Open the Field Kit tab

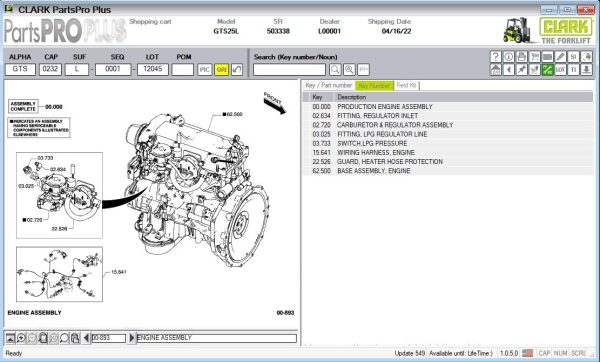tap(406, 85)
